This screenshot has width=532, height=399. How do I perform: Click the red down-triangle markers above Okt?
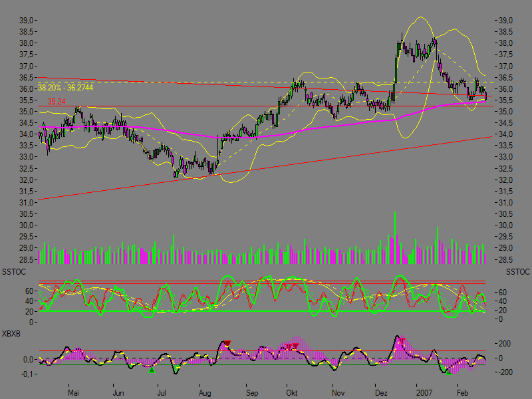click(x=292, y=346)
